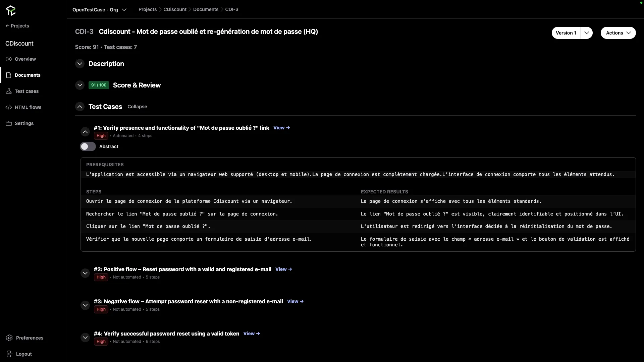Click View link for test case #3
This screenshot has width=644, height=362.
[296, 301]
